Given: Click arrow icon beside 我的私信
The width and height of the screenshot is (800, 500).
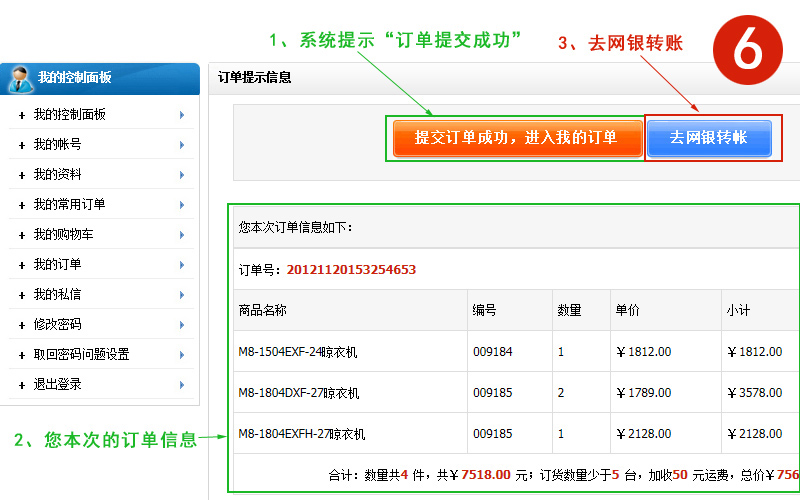Looking at the screenshot, I should [182, 295].
